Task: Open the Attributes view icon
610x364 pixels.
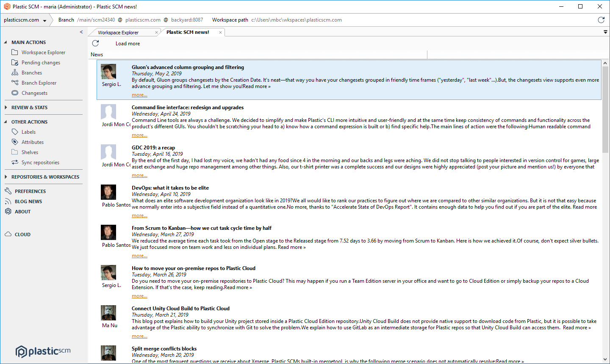Action: (15, 142)
